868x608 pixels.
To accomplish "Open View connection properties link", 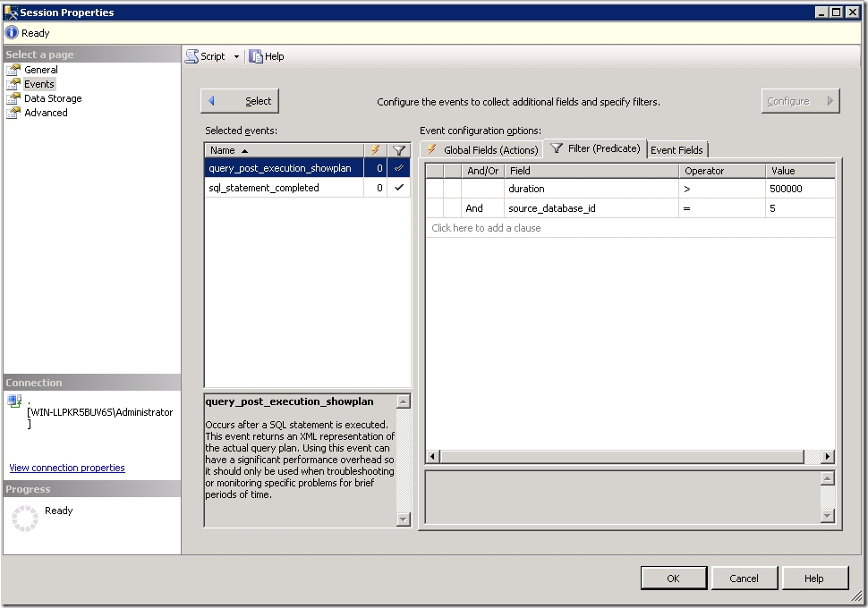I will 67,468.
